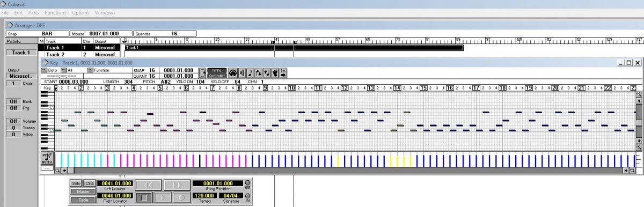Open the Output Microsof.. selector in Partinfo
This screenshot has height=207, width=644.
point(21,76)
